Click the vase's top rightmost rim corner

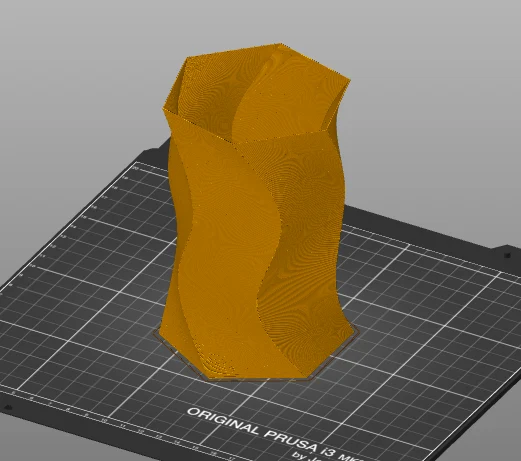(348, 81)
